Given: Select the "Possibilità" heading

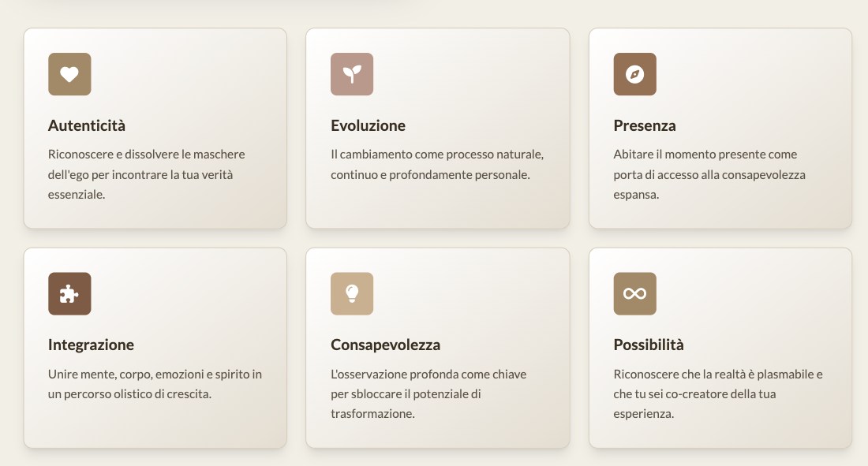Looking at the screenshot, I should [649, 345].
